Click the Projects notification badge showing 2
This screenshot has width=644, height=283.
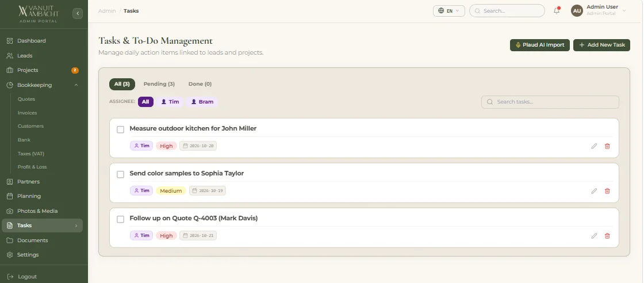[x=75, y=70]
